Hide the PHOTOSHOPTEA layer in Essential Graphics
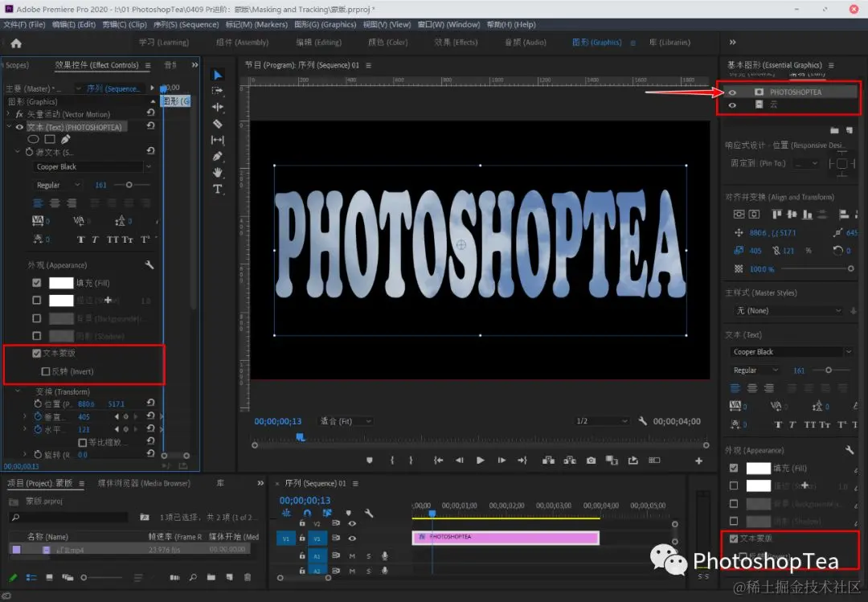 click(x=732, y=92)
